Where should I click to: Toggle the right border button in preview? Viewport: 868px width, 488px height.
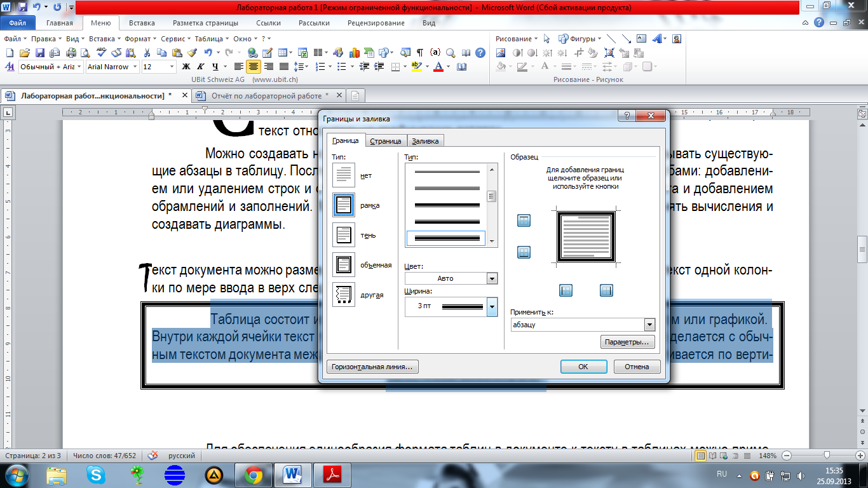tap(606, 290)
